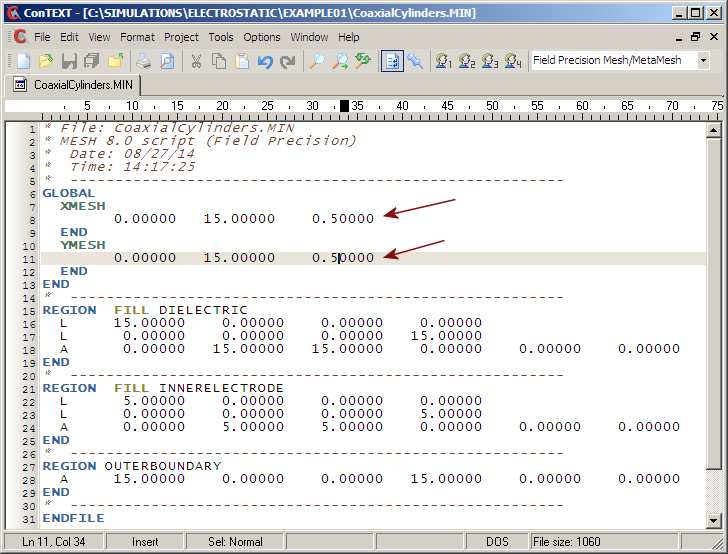The image size is (728, 554).
Task: Click the Print icon in the toolbar
Action: click(x=144, y=61)
